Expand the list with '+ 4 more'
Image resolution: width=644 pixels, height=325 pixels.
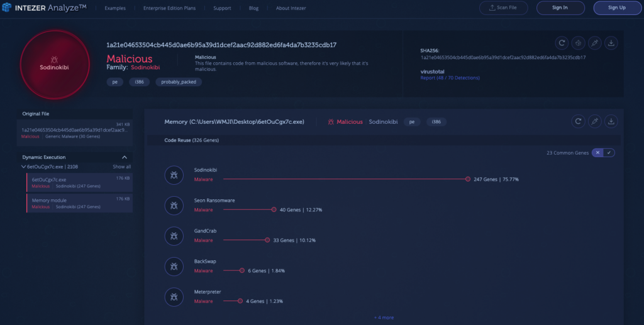(384, 317)
